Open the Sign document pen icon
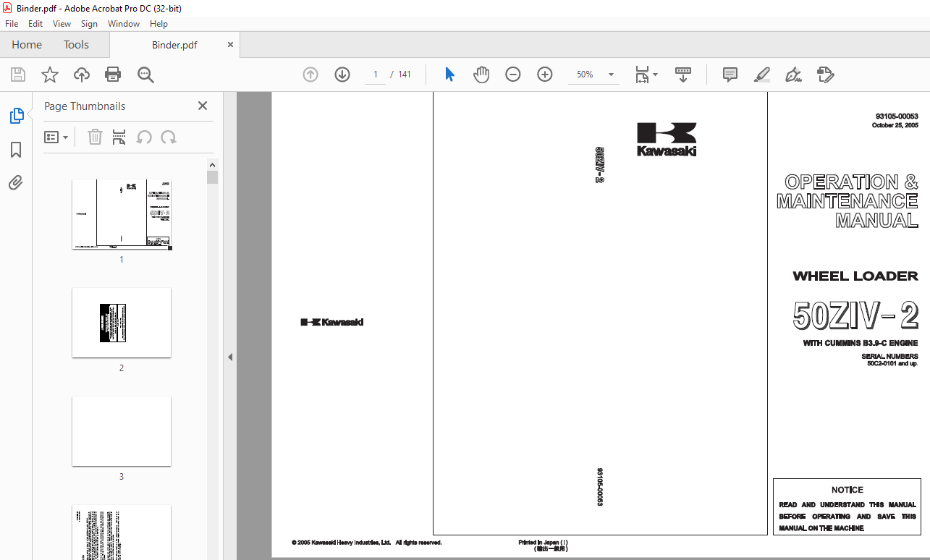Viewport: 930px width, 560px height. tap(794, 75)
